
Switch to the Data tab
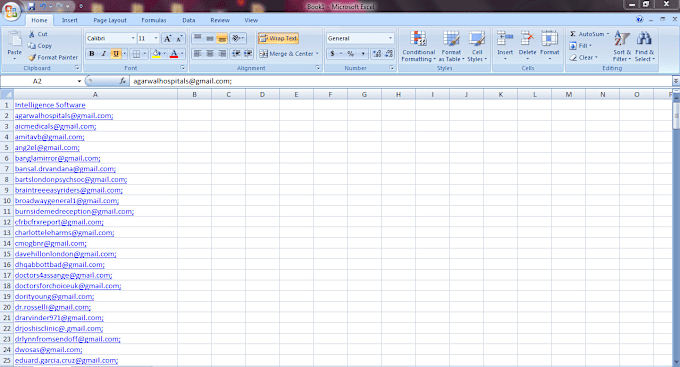[x=189, y=20]
